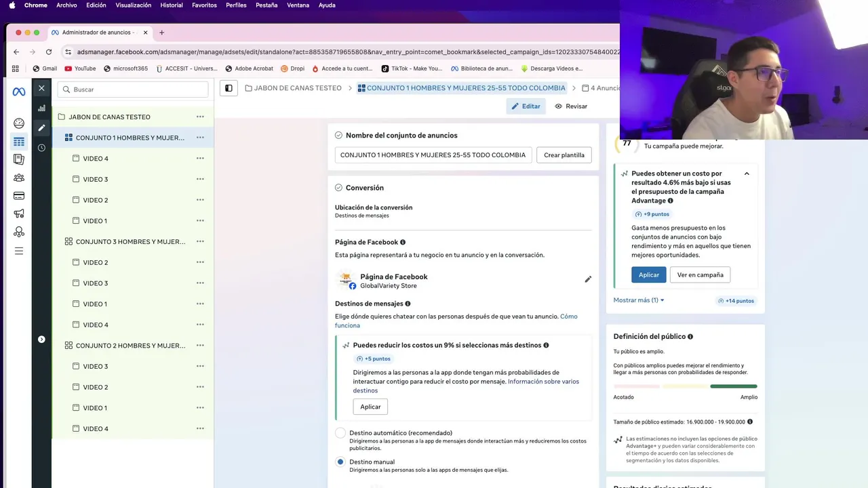Image resolution: width=868 pixels, height=488 pixels.
Task: Select VIDEO 4 under CONJUNTO 1
Action: [x=96, y=159]
